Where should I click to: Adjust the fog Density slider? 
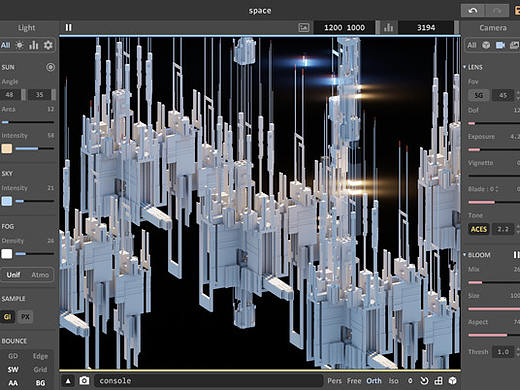(35, 254)
